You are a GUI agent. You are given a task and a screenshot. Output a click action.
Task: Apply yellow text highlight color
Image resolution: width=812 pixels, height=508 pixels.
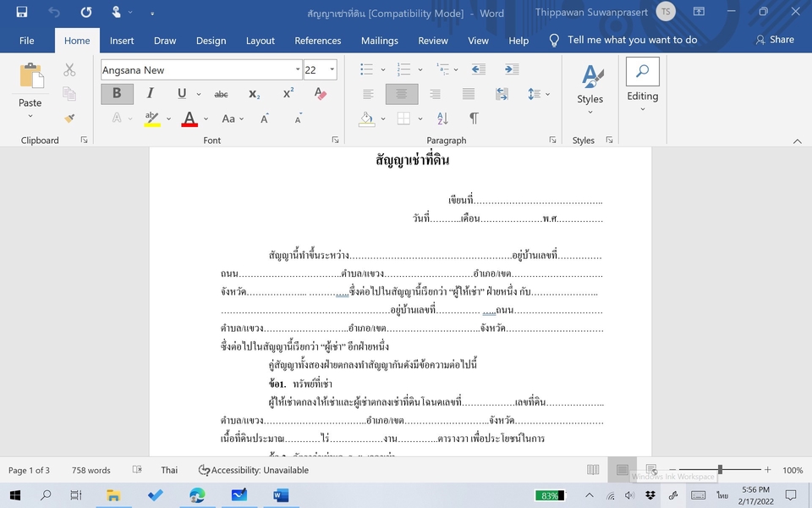(x=151, y=119)
